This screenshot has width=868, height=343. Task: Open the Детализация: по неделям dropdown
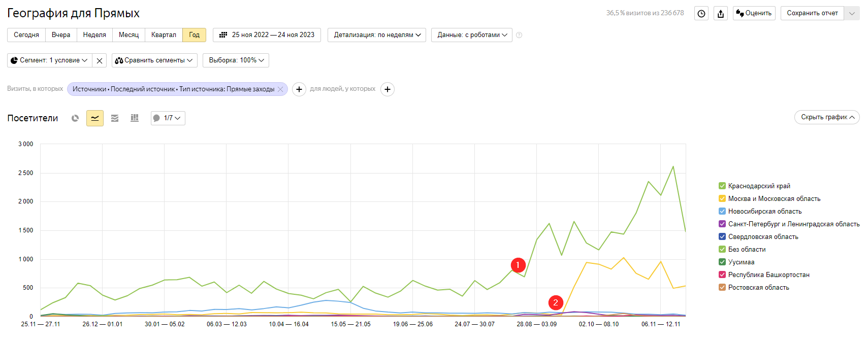pos(377,35)
